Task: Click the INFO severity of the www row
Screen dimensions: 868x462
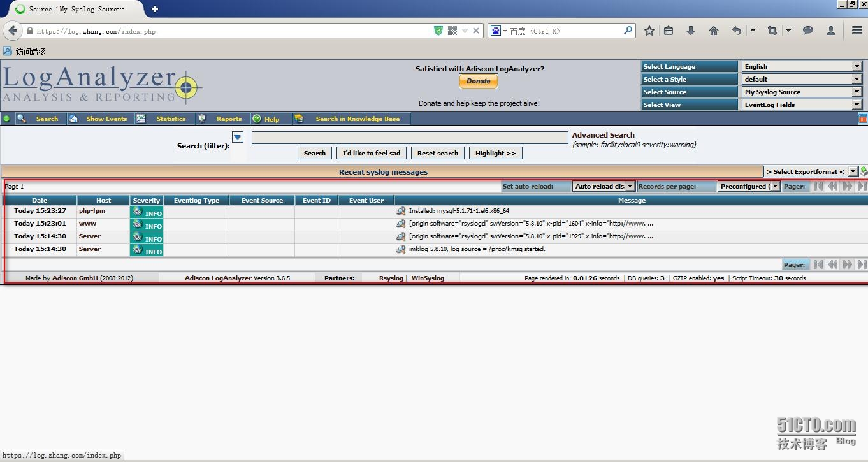Action: coord(147,225)
